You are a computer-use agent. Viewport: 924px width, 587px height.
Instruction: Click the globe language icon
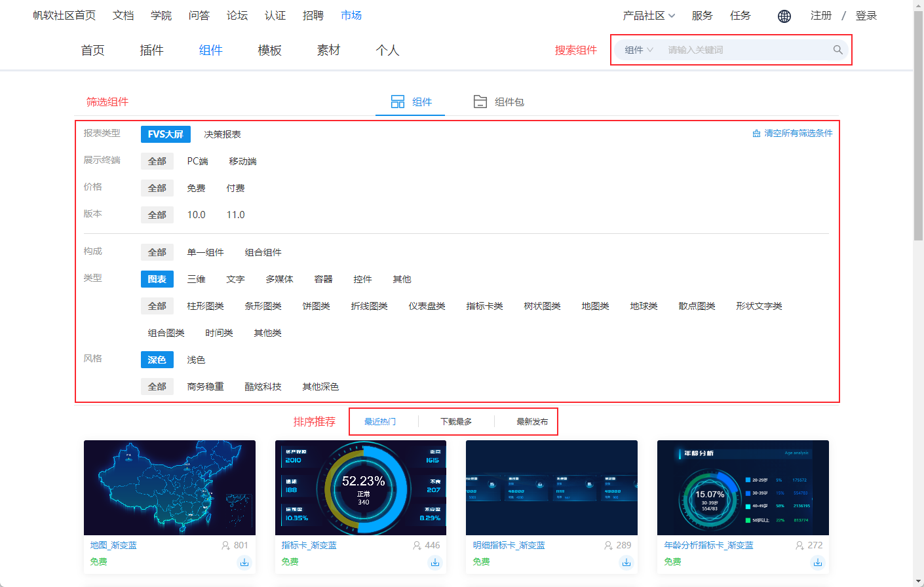click(x=784, y=16)
